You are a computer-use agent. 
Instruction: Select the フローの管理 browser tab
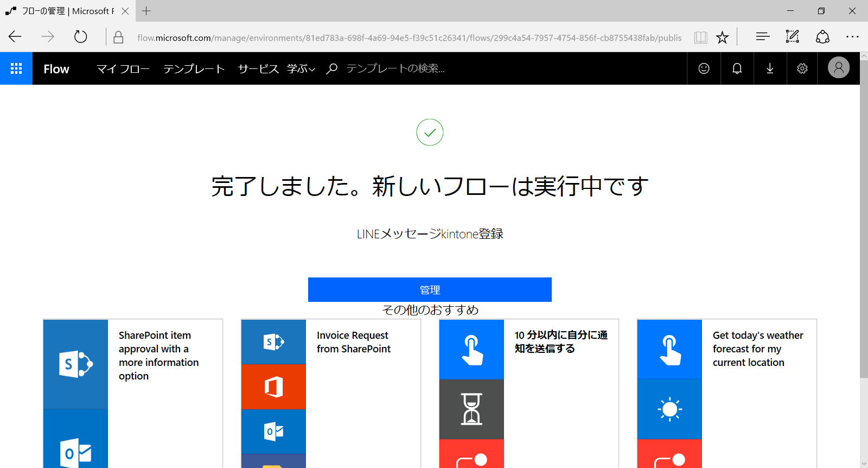[x=67, y=11]
